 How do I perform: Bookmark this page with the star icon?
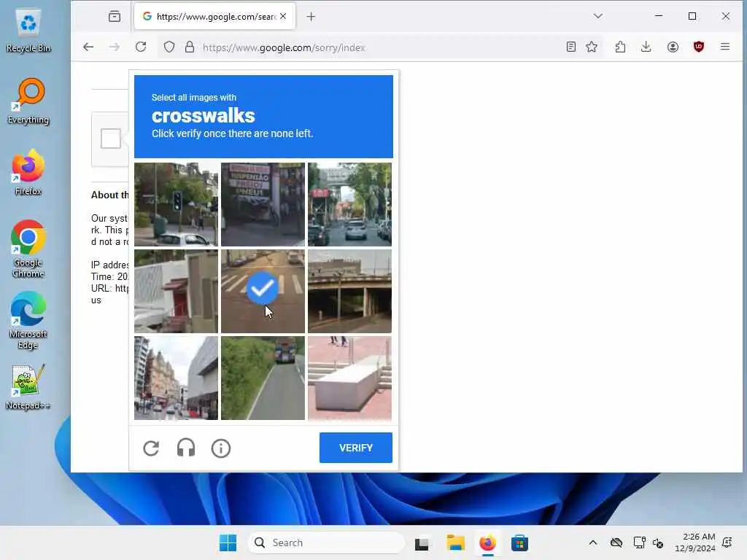click(x=592, y=47)
